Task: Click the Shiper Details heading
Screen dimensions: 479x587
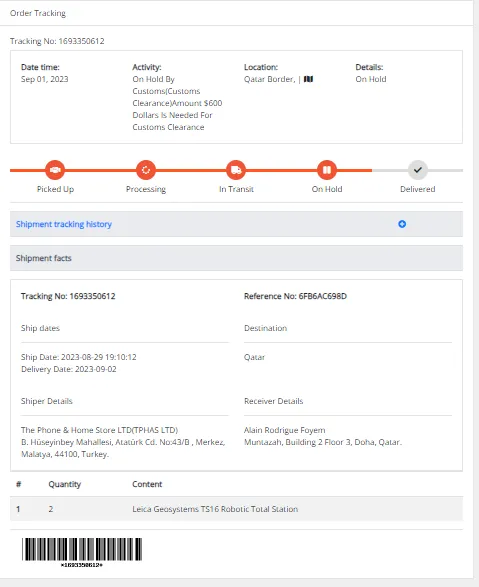Action: click(x=47, y=401)
